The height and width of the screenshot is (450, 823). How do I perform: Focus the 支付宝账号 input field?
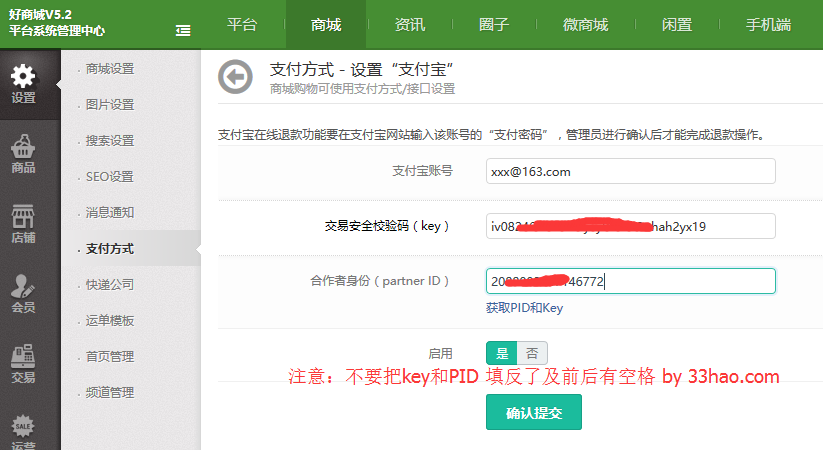pos(630,171)
